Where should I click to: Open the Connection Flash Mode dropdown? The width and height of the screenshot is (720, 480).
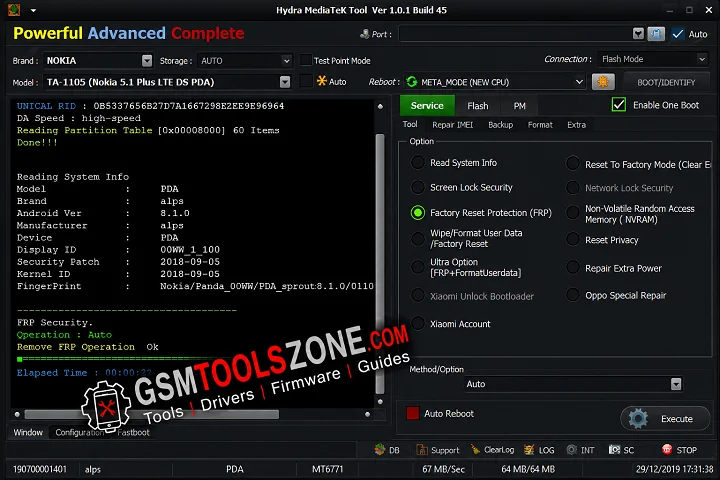(652, 59)
